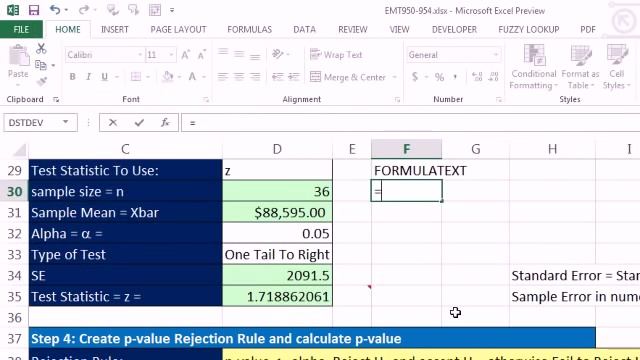Open the text Orientation tool
The height and width of the screenshot is (360, 640).
pos(278,54)
